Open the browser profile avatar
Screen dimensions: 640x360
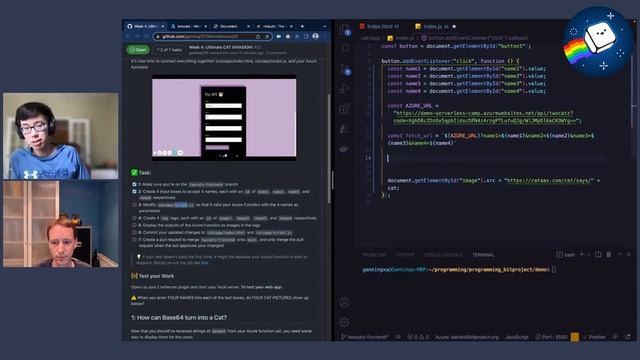pyautogui.click(x=316, y=36)
